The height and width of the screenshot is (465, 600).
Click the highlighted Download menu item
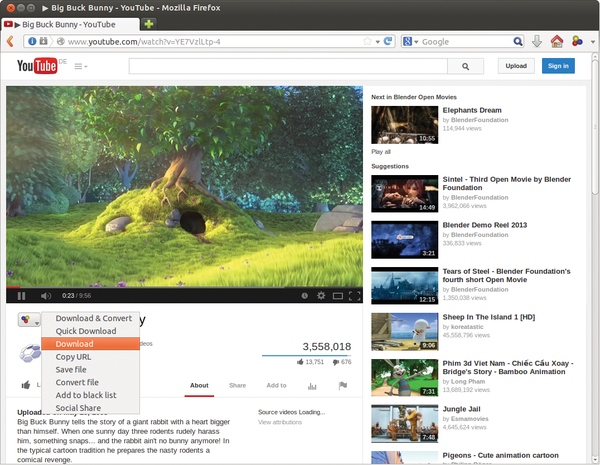click(90, 344)
